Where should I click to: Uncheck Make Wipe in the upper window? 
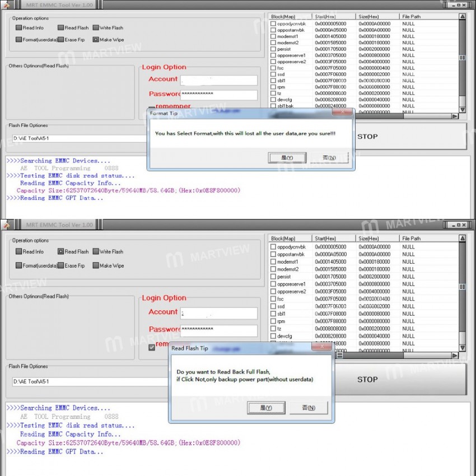pyautogui.click(x=96, y=39)
